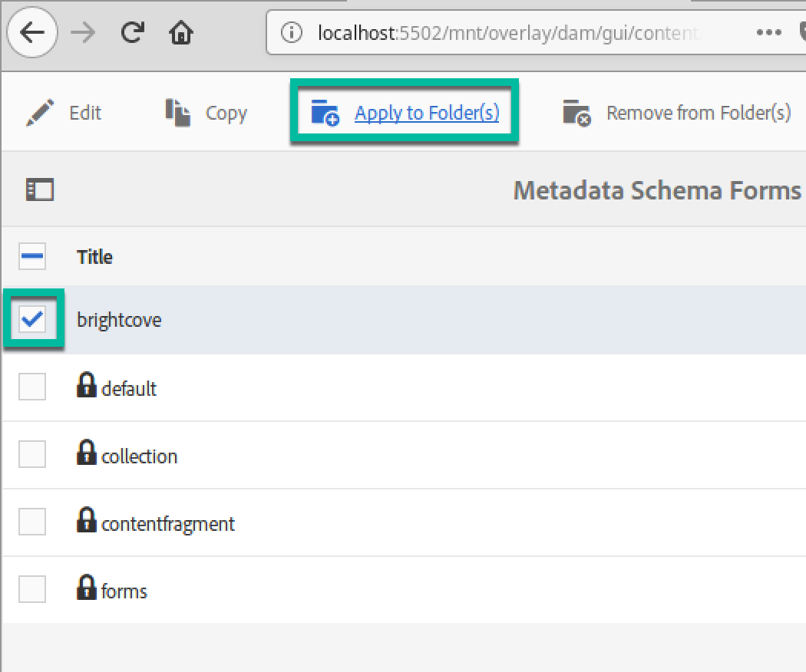The height and width of the screenshot is (672, 806).
Task: Uncheck the brightcove schema checkbox
Action: click(32, 320)
